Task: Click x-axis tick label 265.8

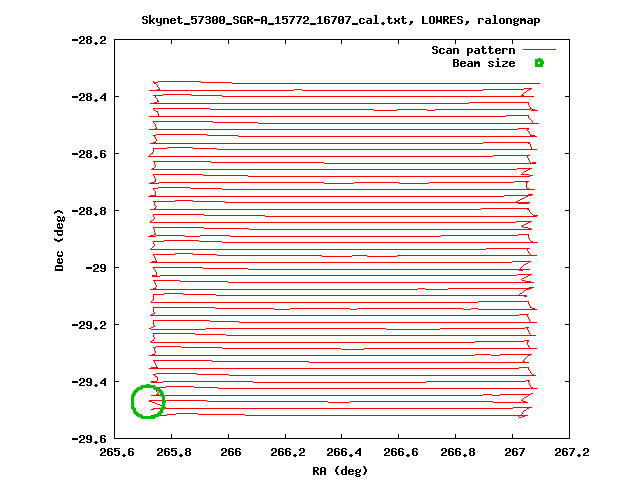Action: pyautogui.click(x=174, y=452)
